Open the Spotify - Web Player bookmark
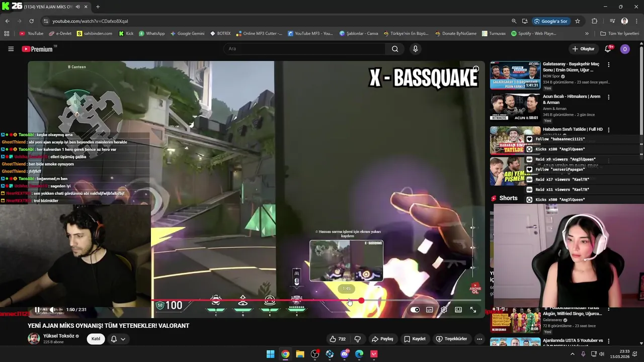644x362 pixels. pos(533,34)
